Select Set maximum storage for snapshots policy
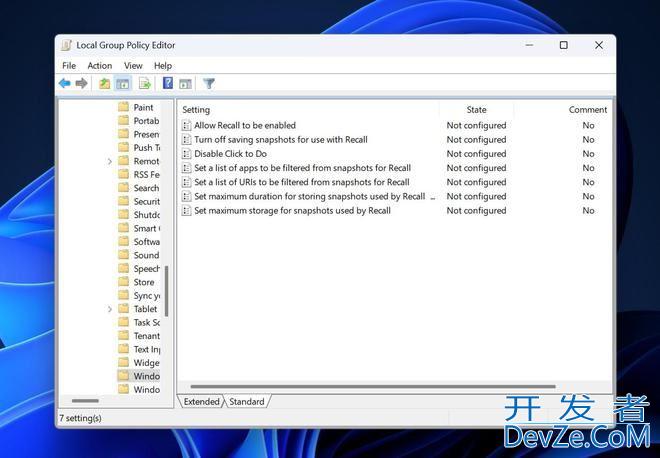Image resolution: width=660 pixels, height=458 pixels. point(293,210)
